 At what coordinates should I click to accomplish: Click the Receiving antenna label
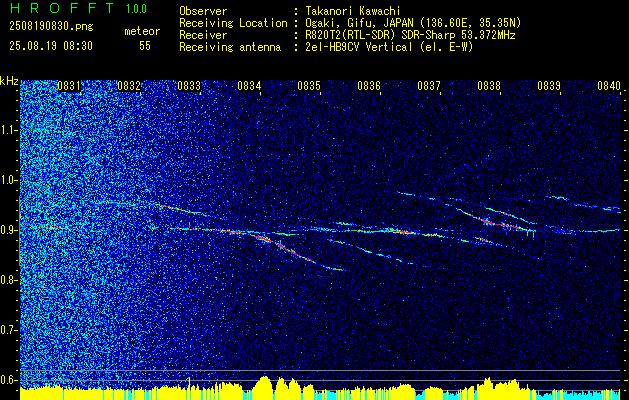click(x=230, y=47)
